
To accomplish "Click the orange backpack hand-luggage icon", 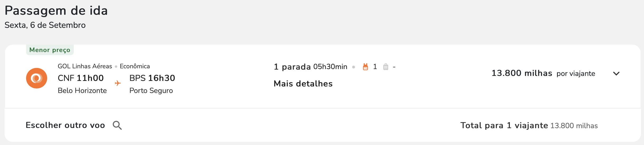I will [365, 67].
